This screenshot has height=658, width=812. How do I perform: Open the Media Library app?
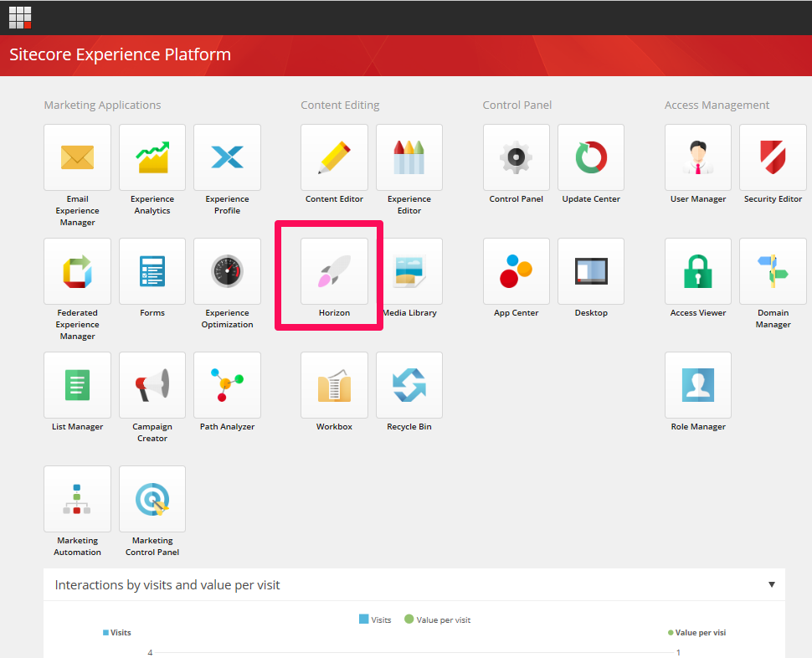pos(409,271)
